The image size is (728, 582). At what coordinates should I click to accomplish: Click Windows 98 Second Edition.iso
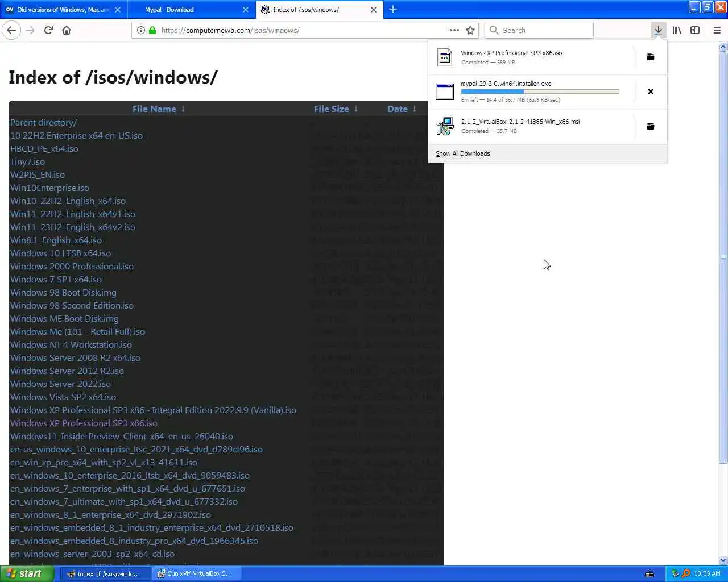(x=72, y=305)
